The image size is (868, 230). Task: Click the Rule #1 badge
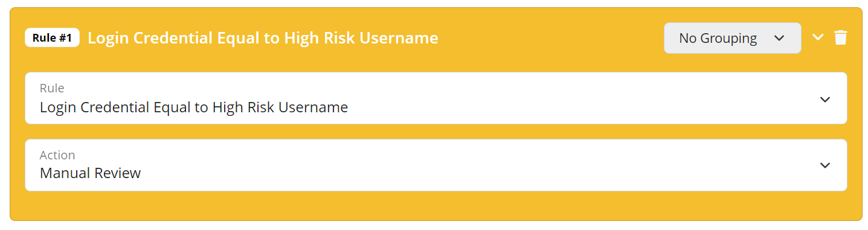52,38
